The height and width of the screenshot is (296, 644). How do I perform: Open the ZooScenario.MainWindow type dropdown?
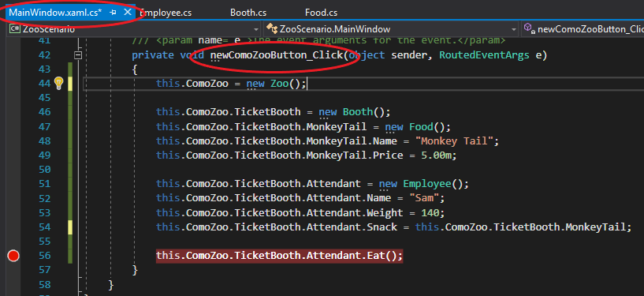point(391,29)
